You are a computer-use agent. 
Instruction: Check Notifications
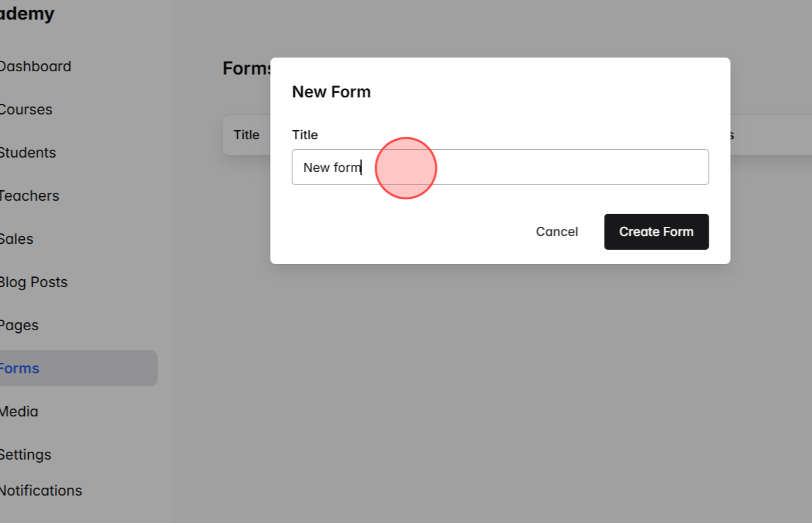[x=41, y=490]
